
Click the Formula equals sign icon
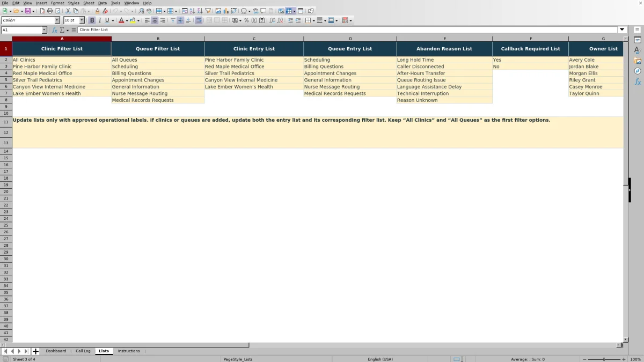pyautogui.click(x=74, y=30)
